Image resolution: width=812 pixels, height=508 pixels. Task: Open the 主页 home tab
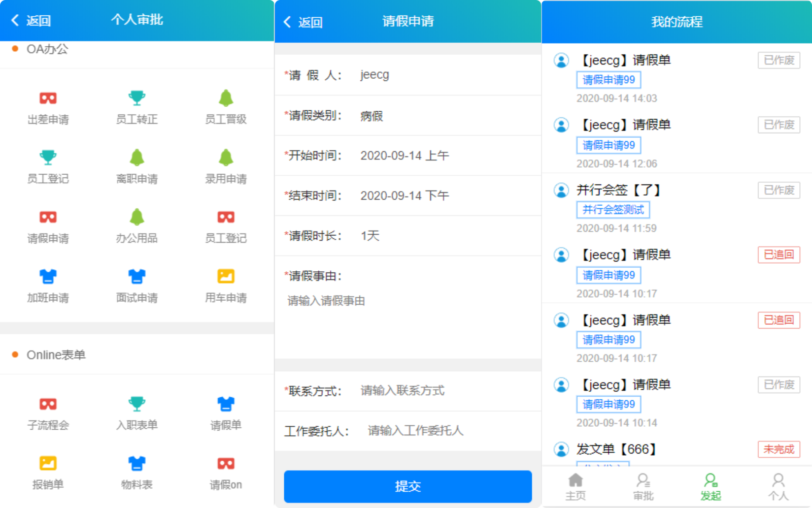click(x=576, y=485)
